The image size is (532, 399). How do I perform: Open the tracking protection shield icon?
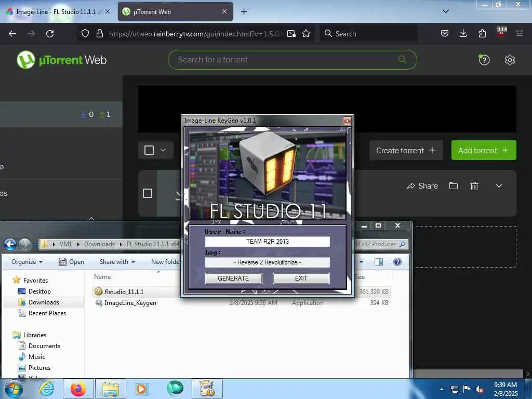coord(85,33)
